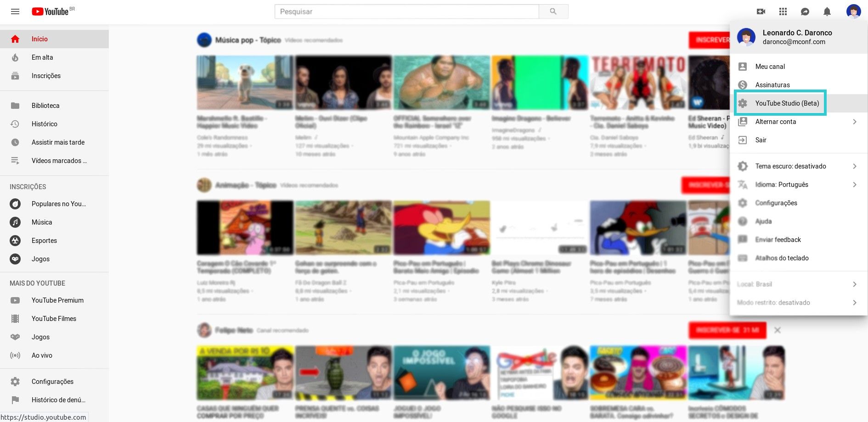Viewport: 868px width, 422px height.
Task: Open the YouTube apps grid icon
Action: (x=783, y=11)
